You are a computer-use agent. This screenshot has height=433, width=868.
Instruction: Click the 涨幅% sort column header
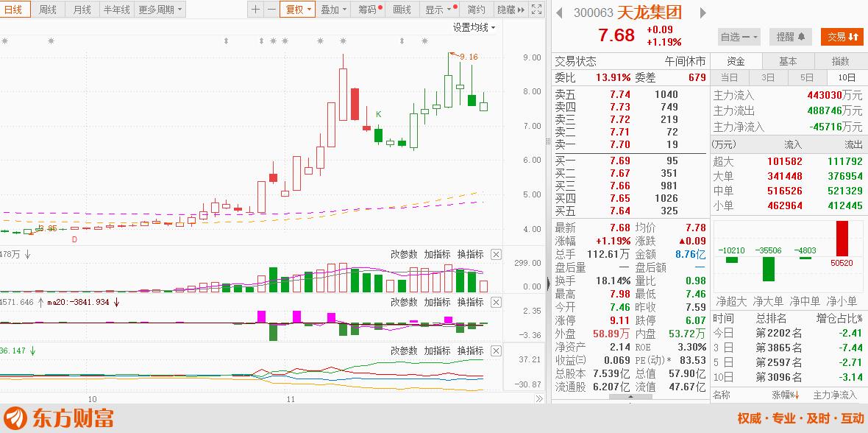click(x=786, y=395)
